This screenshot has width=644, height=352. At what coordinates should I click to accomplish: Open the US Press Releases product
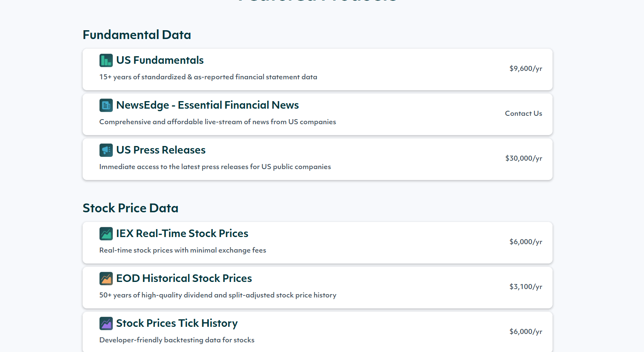coord(161,150)
